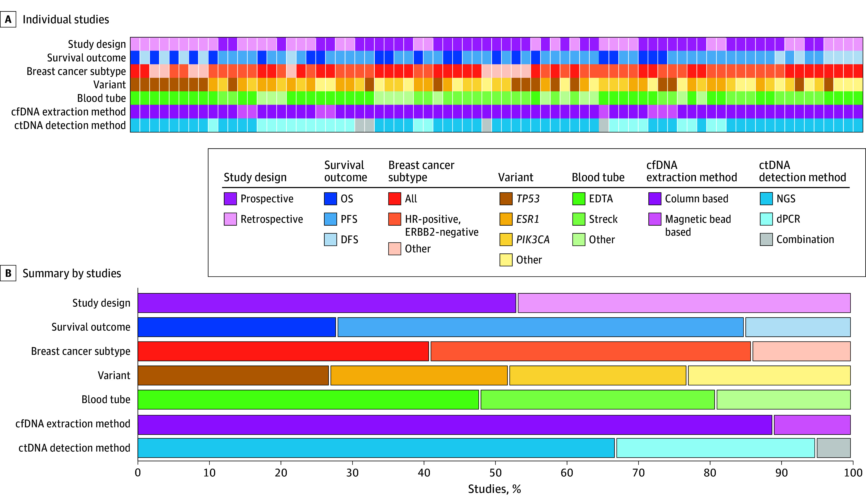The image size is (866, 504).
Task: Click the HR-positive, ERBB2-negative legend swatch
Action: tap(395, 219)
